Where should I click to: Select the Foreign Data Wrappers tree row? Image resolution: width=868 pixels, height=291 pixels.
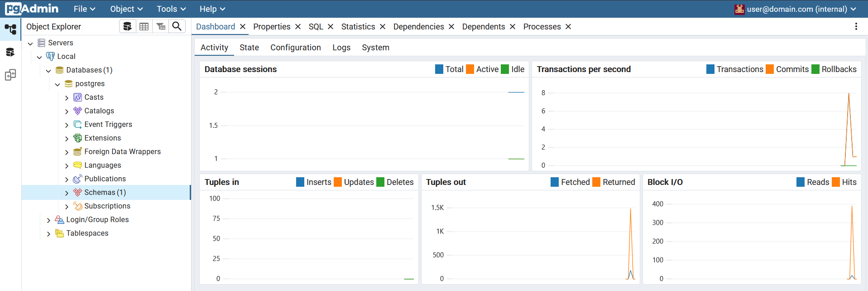pyautogui.click(x=106, y=151)
